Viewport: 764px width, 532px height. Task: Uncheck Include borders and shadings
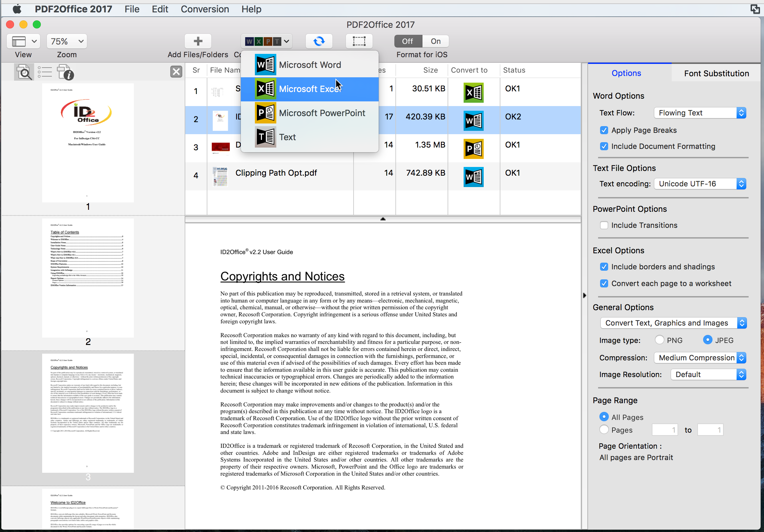click(604, 267)
